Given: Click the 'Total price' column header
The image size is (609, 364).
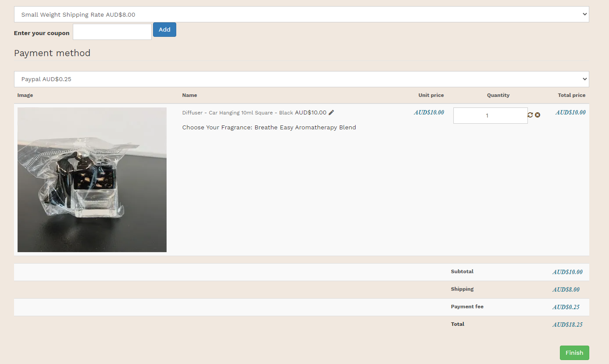Looking at the screenshot, I should pyautogui.click(x=572, y=95).
